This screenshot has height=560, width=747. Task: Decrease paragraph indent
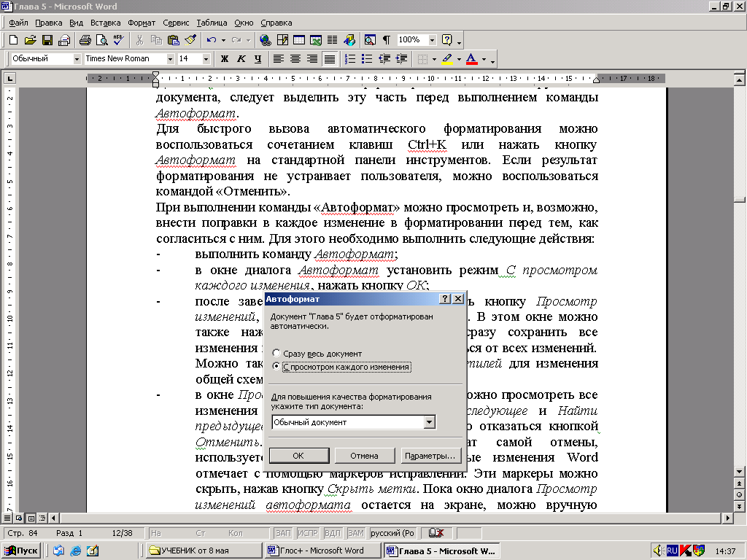coord(384,59)
